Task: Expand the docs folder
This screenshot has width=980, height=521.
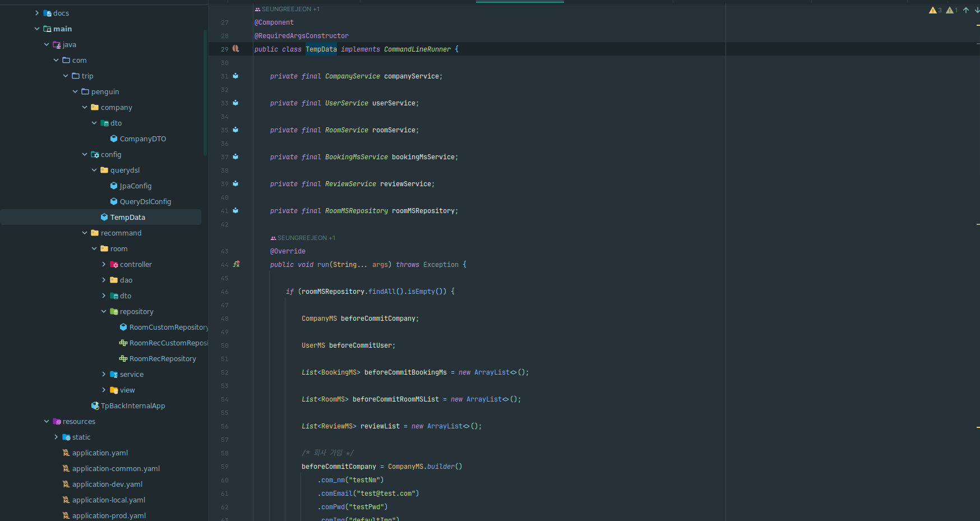Action: click(x=37, y=13)
